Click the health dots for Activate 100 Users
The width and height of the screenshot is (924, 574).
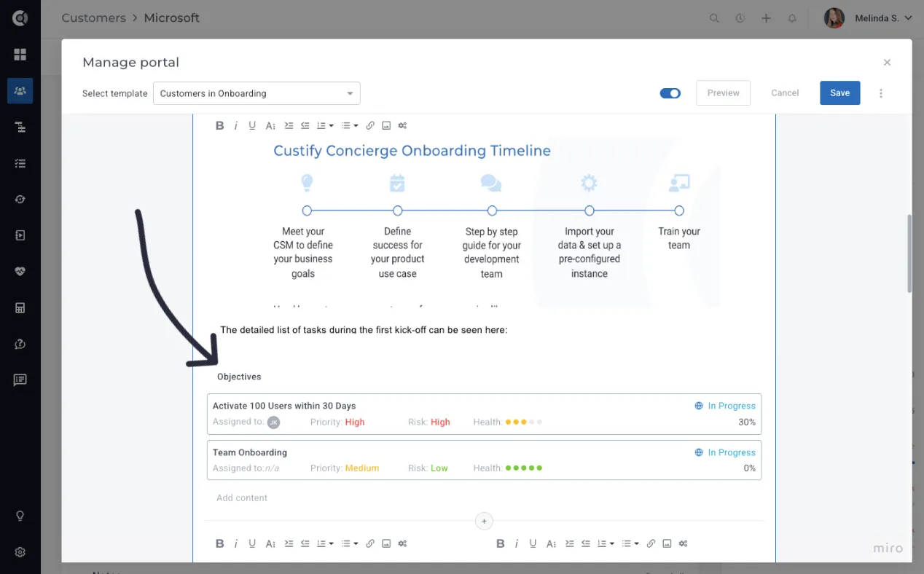(x=524, y=422)
